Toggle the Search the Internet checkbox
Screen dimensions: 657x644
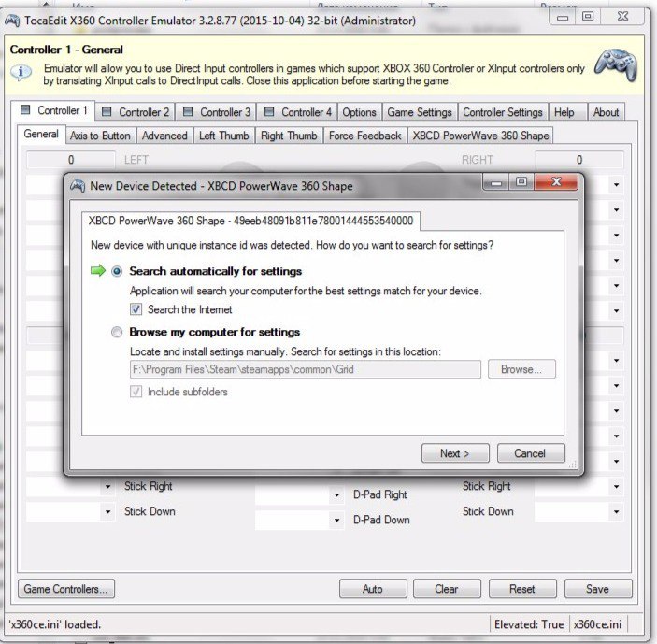tap(136, 309)
